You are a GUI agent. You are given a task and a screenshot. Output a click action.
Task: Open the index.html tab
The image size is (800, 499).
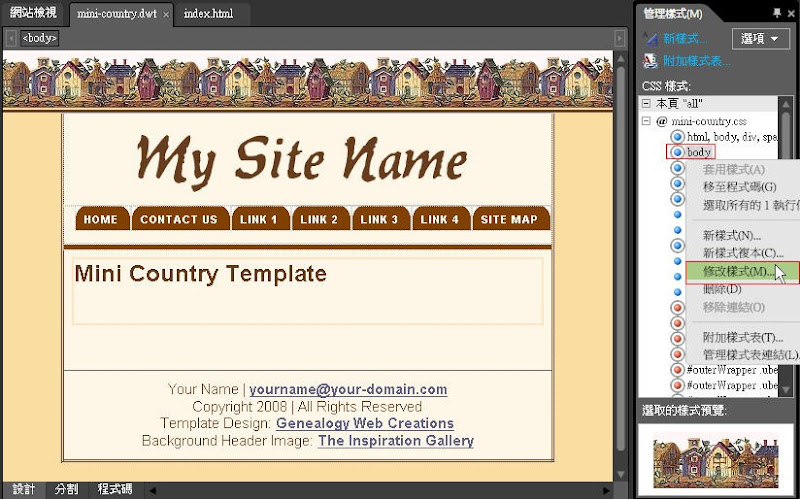tap(208, 14)
